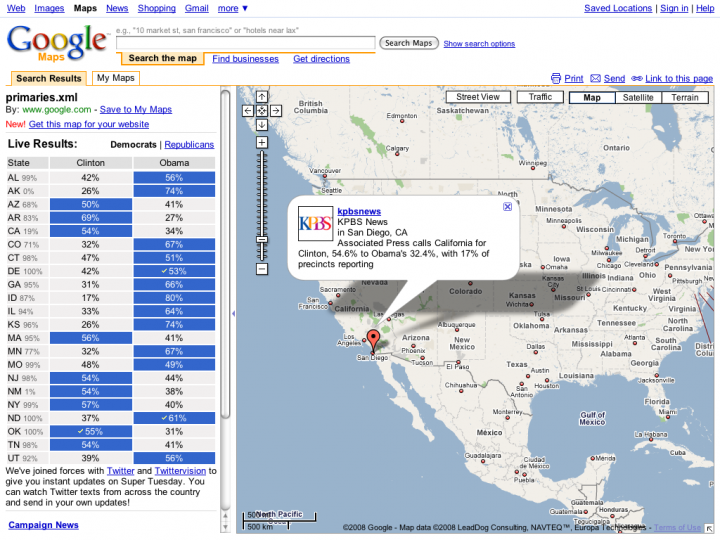Click the red San Diego map marker

[x=374, y=340]
